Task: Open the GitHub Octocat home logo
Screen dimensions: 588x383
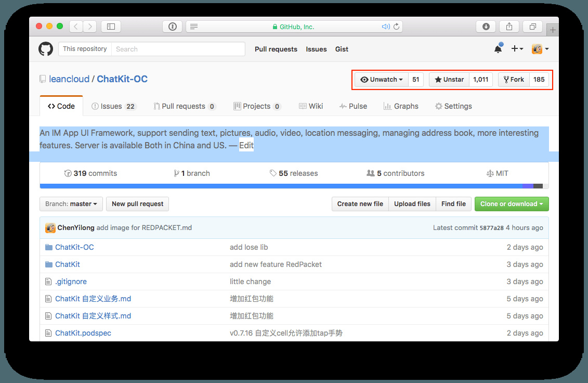Action: (46, 49)
